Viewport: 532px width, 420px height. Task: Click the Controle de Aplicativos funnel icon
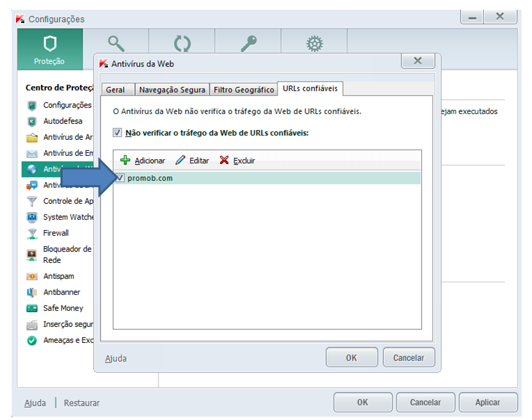point(32,201)
